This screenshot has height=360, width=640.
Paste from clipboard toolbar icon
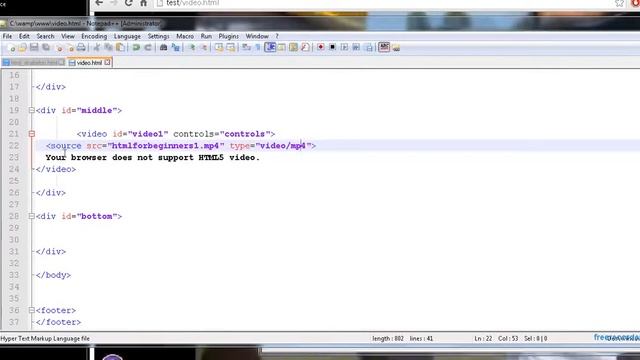120,48
